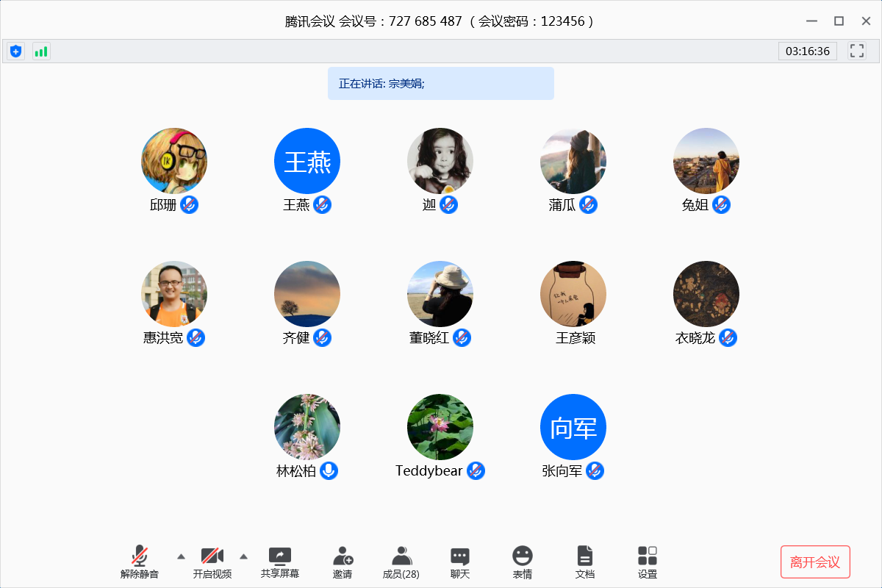Expand audio options arrow beside 解除静音

181,556
